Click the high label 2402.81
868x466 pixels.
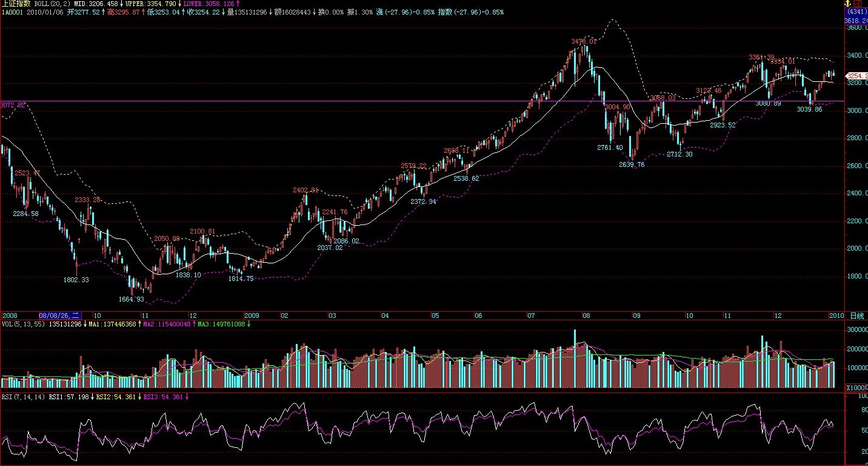[305, 190]
